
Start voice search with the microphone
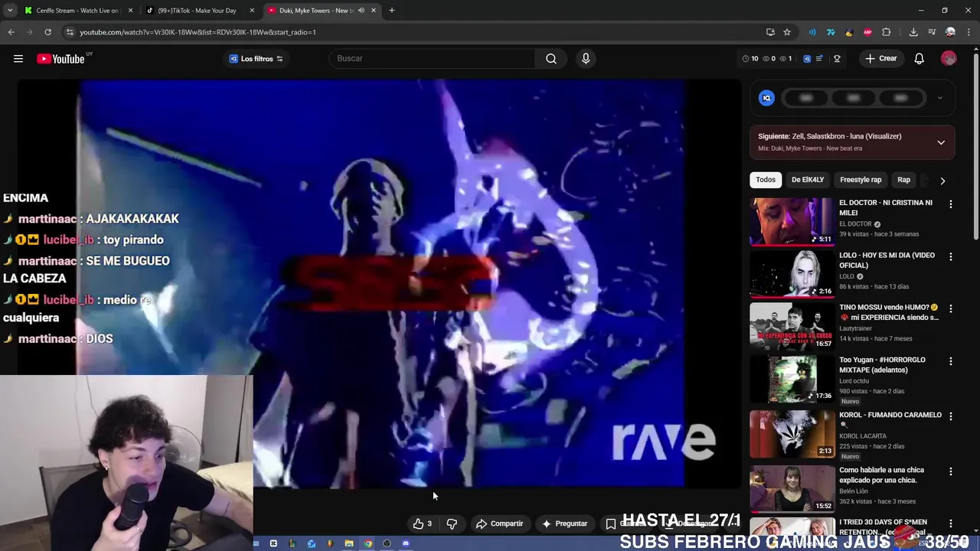586,59
